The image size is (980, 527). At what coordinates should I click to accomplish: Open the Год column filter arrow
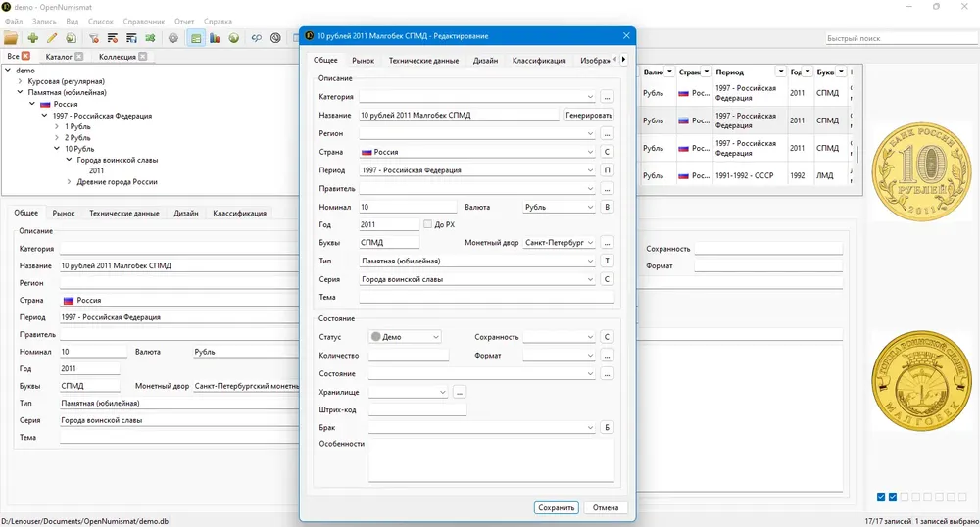808,72
